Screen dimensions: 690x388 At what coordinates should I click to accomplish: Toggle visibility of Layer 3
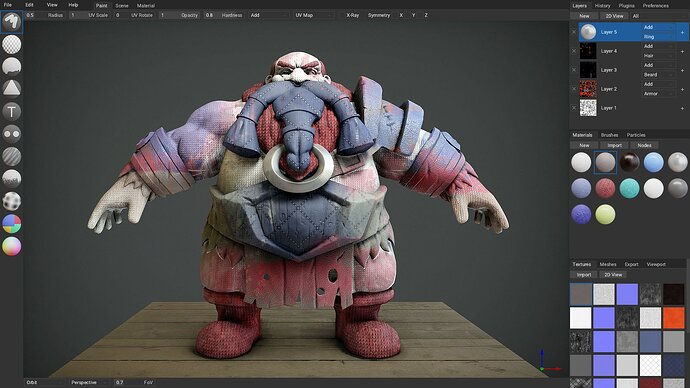click(x=574, y=70)
